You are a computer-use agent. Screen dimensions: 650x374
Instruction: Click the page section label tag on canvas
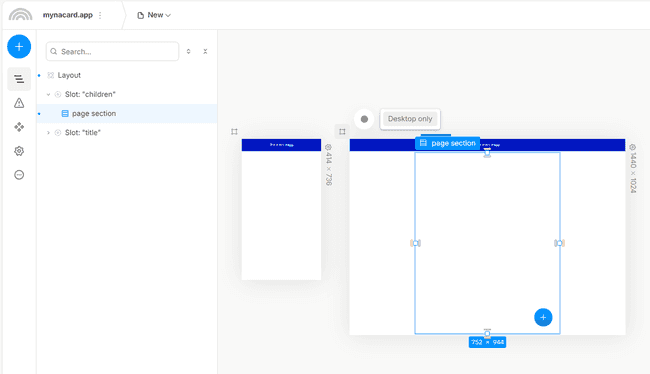click(448, 143)
